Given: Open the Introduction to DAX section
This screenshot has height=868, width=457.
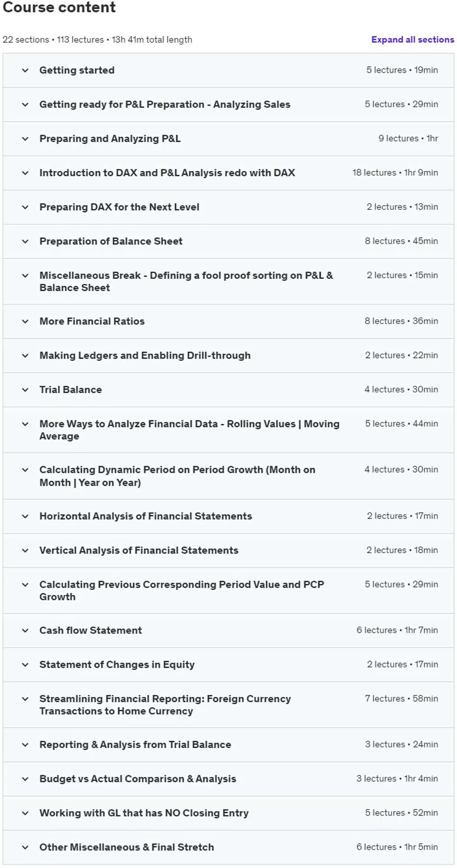Looking at the screenshot, I should click(228, 173).
